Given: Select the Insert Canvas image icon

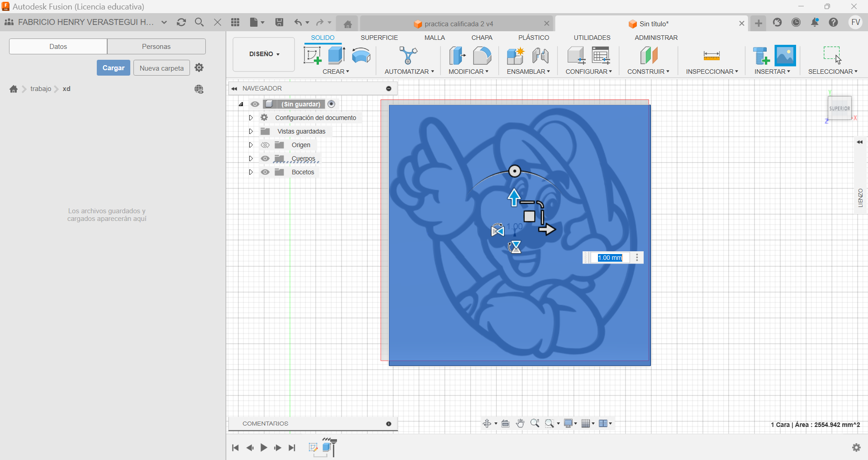Looking at the screenshot, I should click(x=785, y=56).
